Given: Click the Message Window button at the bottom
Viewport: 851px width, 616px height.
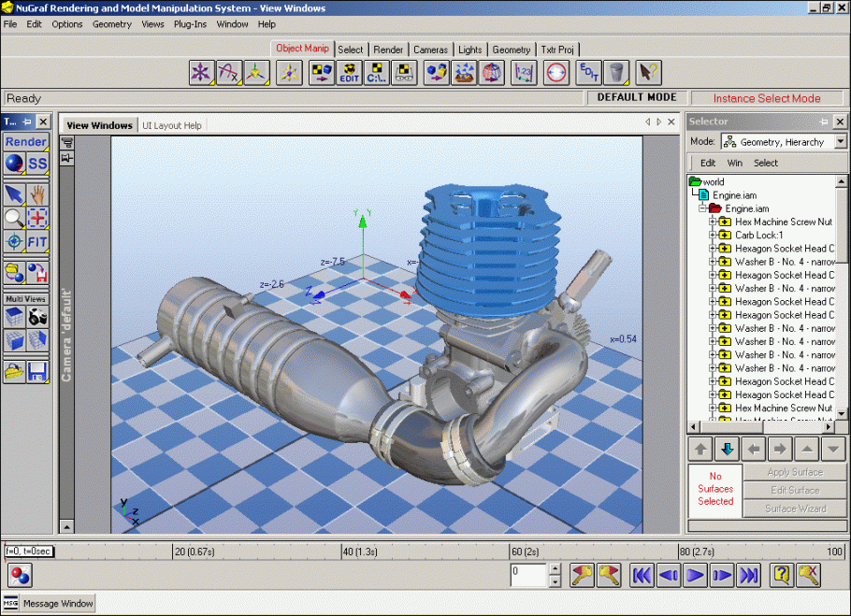Looking at the screenshot, I should [x=57, y=603].
